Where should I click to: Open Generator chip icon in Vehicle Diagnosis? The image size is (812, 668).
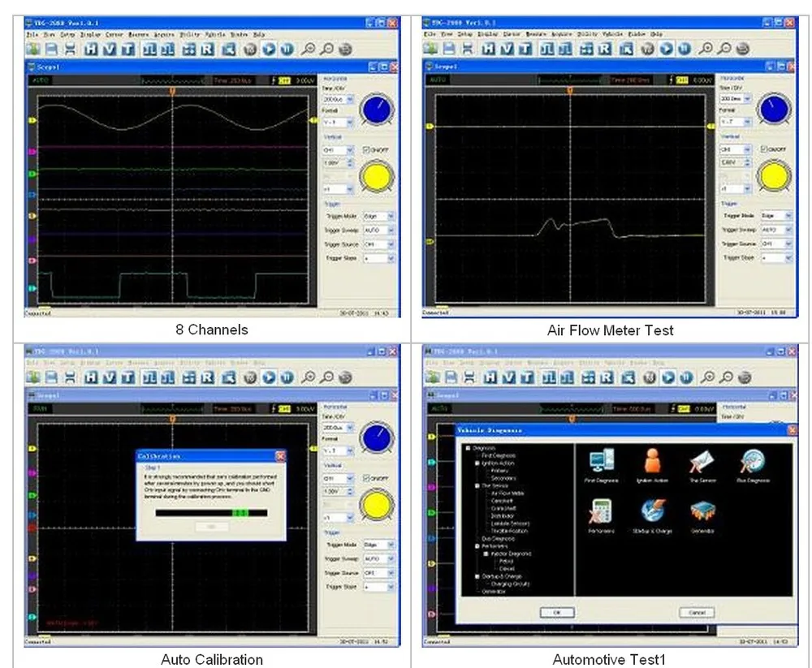click(x=702, y=511)
